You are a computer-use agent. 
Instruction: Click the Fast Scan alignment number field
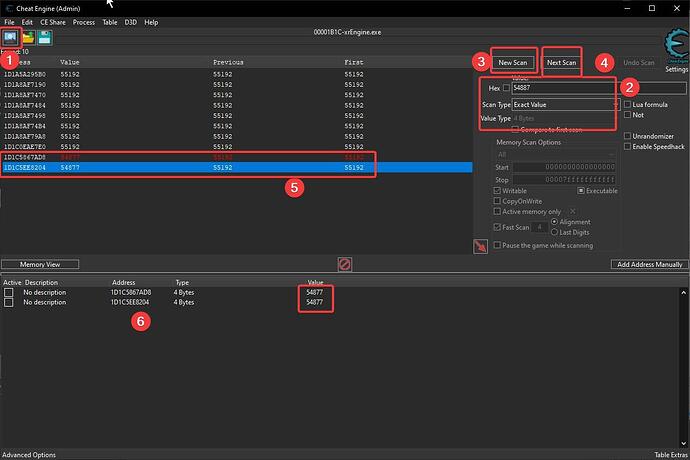tap(540, 227)
